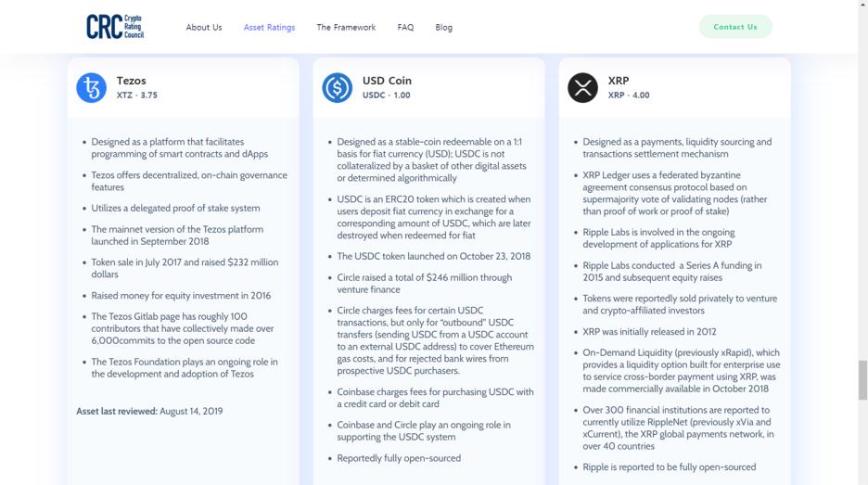Click 'XRP Ledger uses a federated byzantine' bullet
868x485 pixels.
(675, 193)
